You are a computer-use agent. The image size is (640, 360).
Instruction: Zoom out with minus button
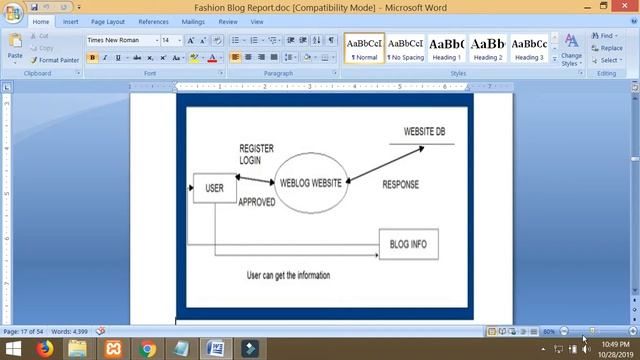pyautogui.click(x=564, y=331)
